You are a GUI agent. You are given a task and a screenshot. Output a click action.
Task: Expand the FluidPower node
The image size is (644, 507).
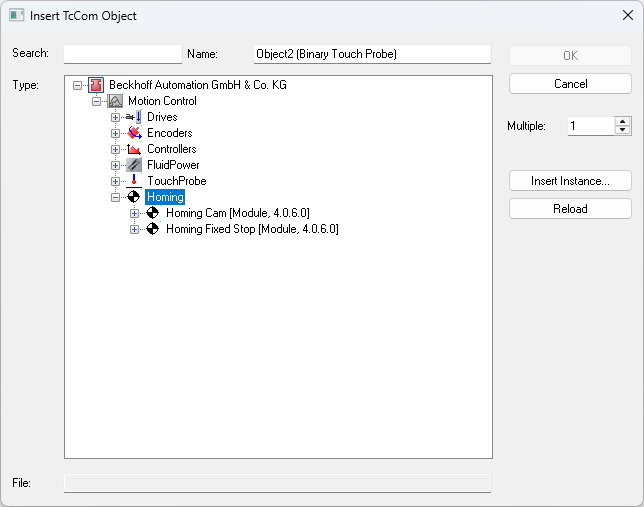click(115, 166)
